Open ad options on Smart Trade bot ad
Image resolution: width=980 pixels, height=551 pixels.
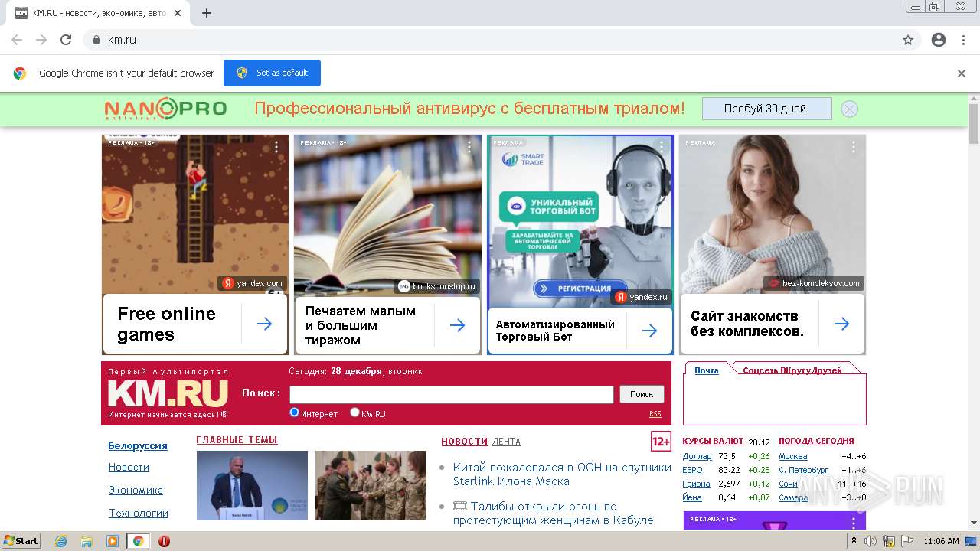coord(661,146)
